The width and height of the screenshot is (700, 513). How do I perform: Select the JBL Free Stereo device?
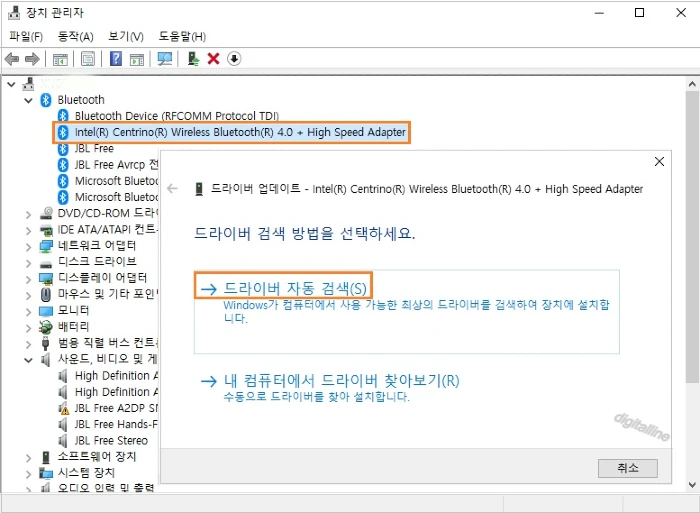[x=111, y=440]
